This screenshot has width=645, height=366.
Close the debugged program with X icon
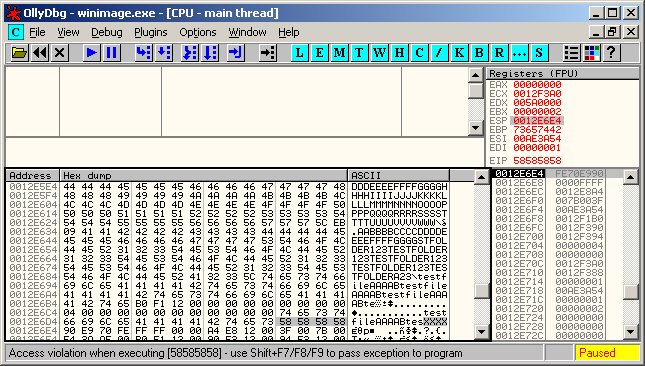pos(60,53)
